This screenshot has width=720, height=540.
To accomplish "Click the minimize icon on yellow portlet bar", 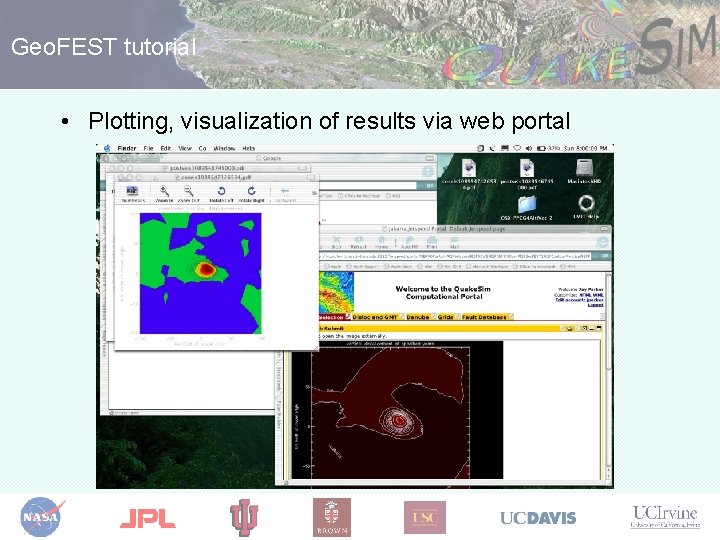I will pyautogui.click(x=592, y=328).
